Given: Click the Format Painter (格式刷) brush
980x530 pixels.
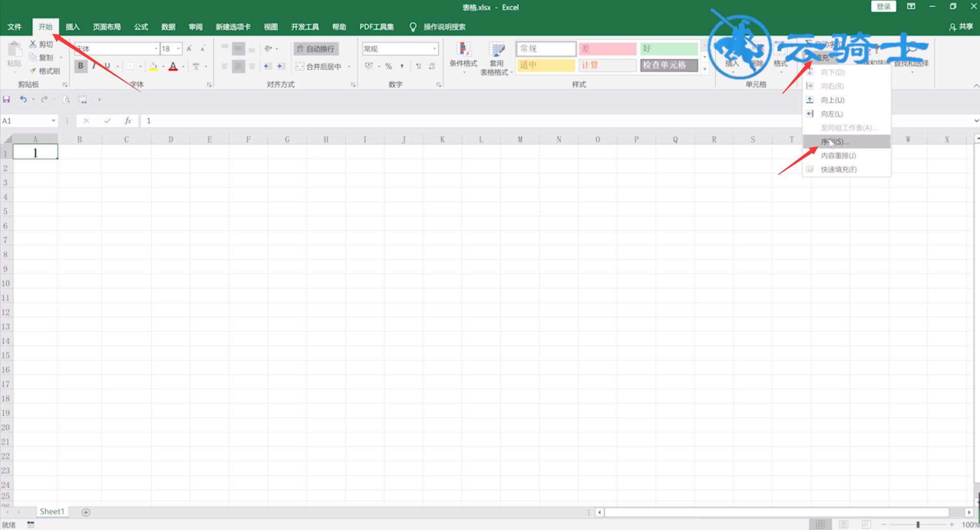Looking at the screenshot, I should [x=33, y=71].
